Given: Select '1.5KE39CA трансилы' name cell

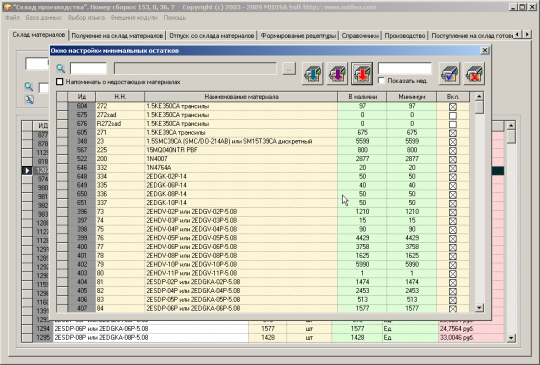Looking at the screenshot, I should (241, 133).
